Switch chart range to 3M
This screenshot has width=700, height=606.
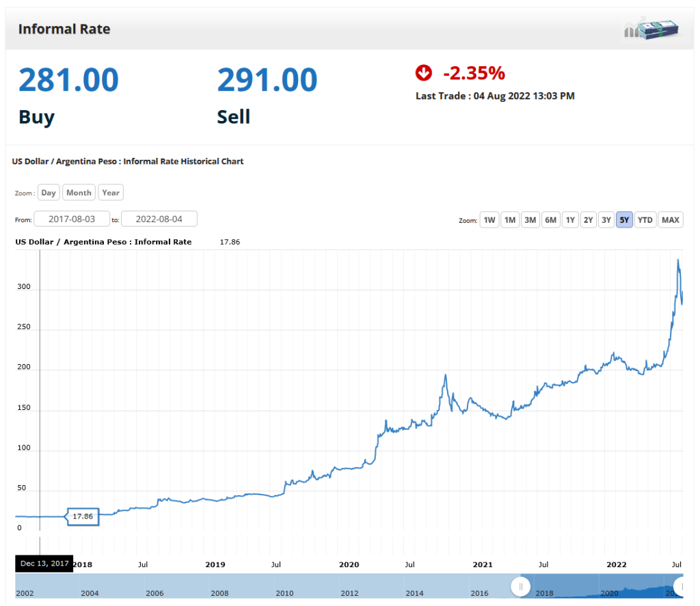tap(530, 220)
